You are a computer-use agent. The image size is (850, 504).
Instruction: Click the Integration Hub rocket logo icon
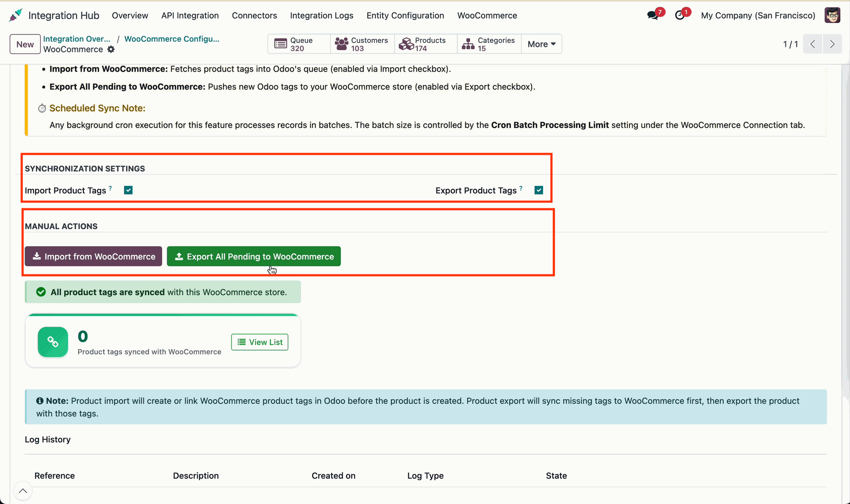pos(15,15)
